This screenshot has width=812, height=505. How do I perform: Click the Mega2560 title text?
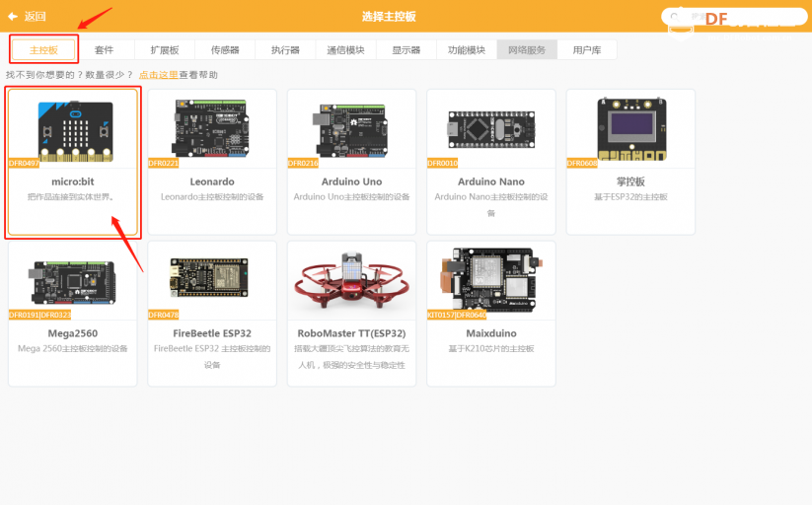72,333
